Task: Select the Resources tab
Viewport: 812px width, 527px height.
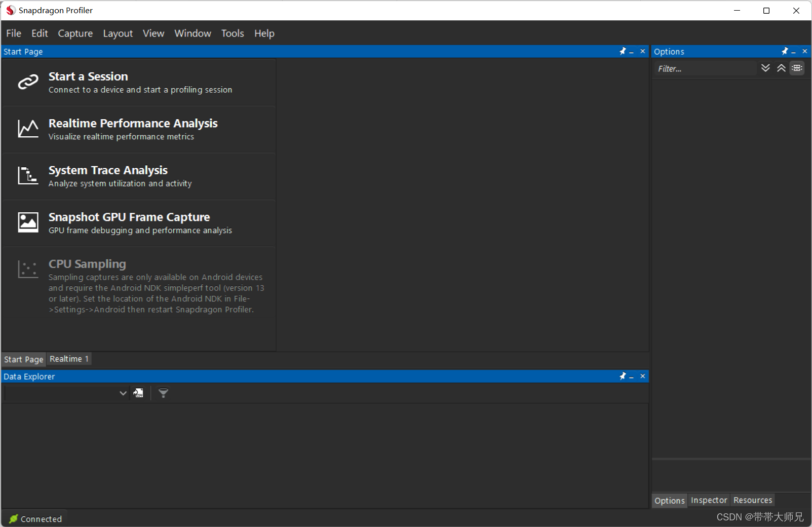Action: [753, 500]
